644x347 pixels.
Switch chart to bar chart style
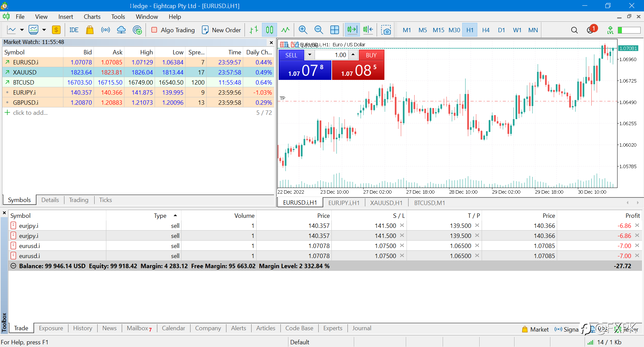[254, 30]
